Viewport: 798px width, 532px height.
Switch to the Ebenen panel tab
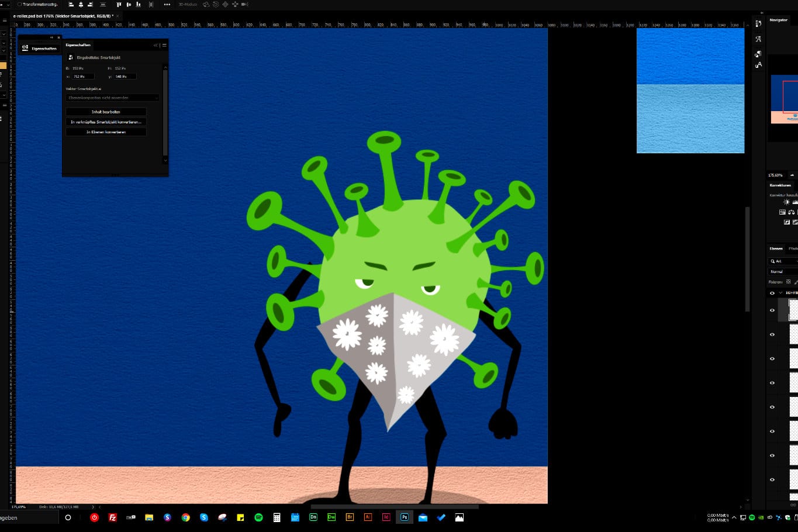(x=776, y=248)
